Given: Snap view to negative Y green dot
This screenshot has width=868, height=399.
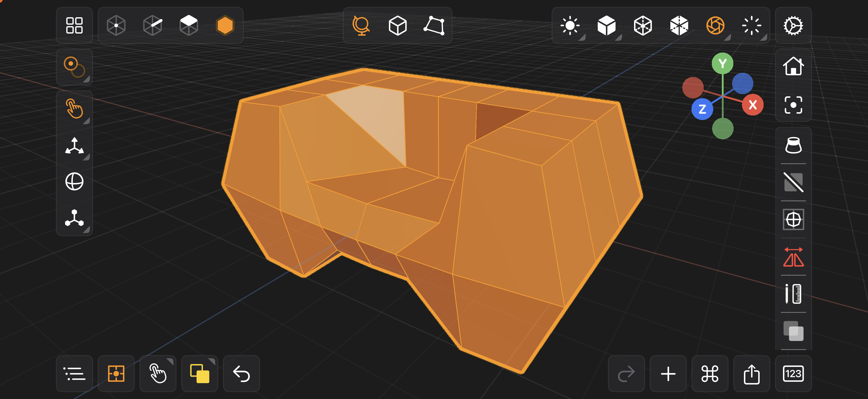Looking at the screenshot, I should coord(722,128).
